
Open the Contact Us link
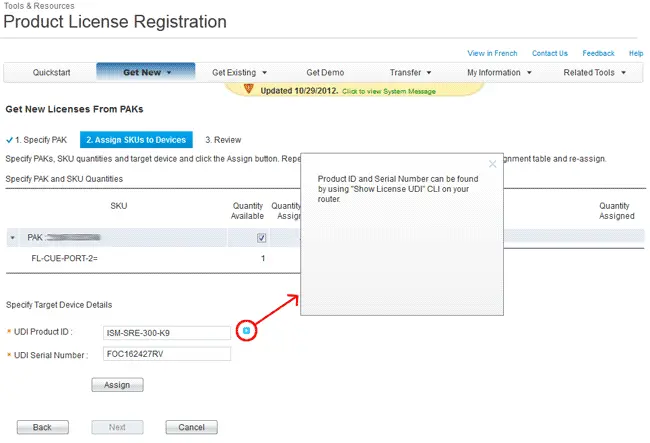550,53
